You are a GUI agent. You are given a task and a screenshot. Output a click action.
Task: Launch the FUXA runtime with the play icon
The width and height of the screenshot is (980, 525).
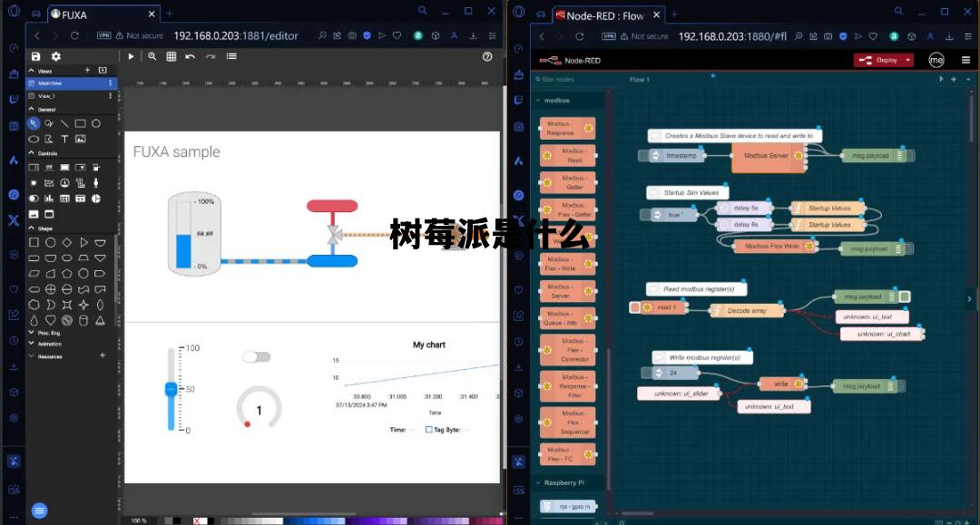click(x=131, y=56)
